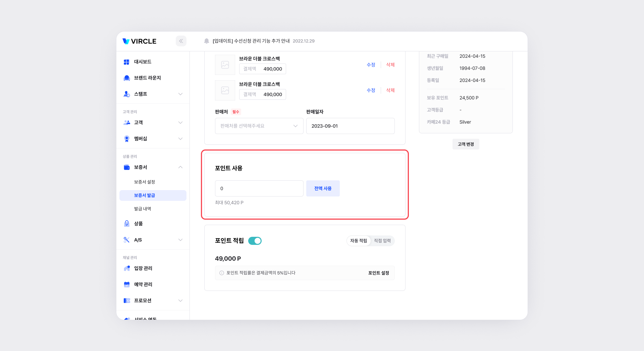Go to 보증서 설정 submenu item
This screenshot has height=351, width=644.
coord(145,182)
